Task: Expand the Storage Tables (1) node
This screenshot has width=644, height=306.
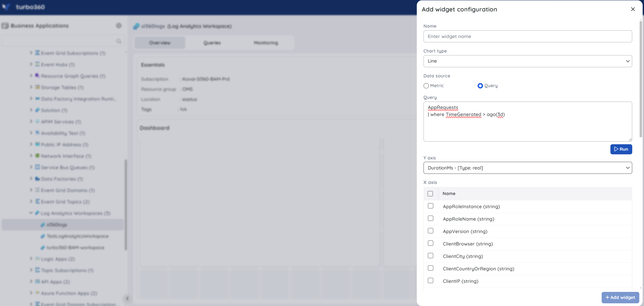Action: point(31,87)
